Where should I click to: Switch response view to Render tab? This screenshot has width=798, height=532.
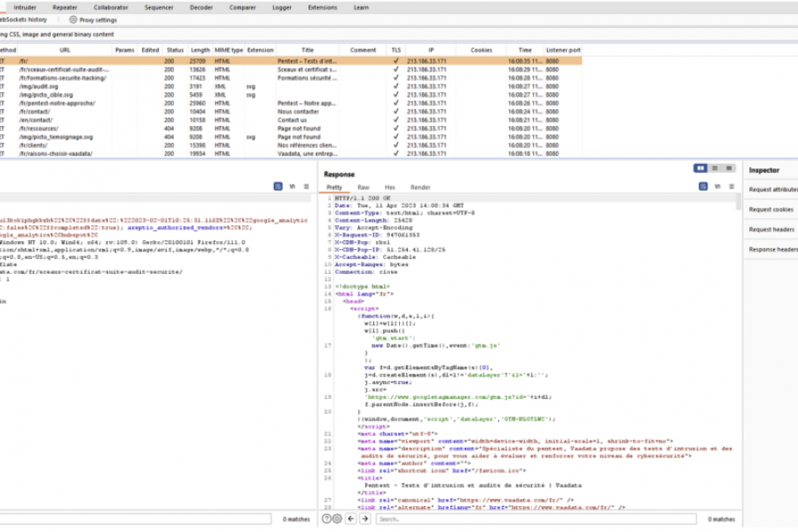[420, 187]
